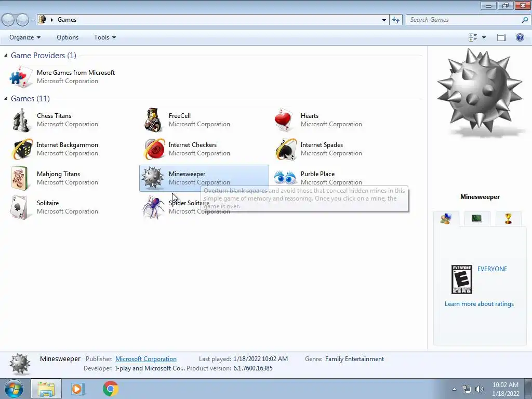The image size is (532, 399).
Task: Open the Chess Titans game icon
Action: pos(21,120)
